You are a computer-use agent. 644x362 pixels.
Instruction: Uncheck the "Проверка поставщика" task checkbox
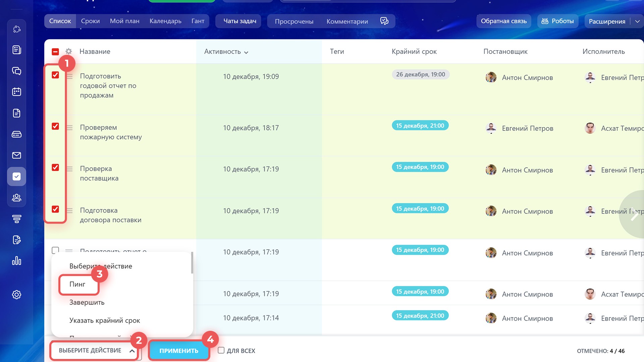[55, 167]
